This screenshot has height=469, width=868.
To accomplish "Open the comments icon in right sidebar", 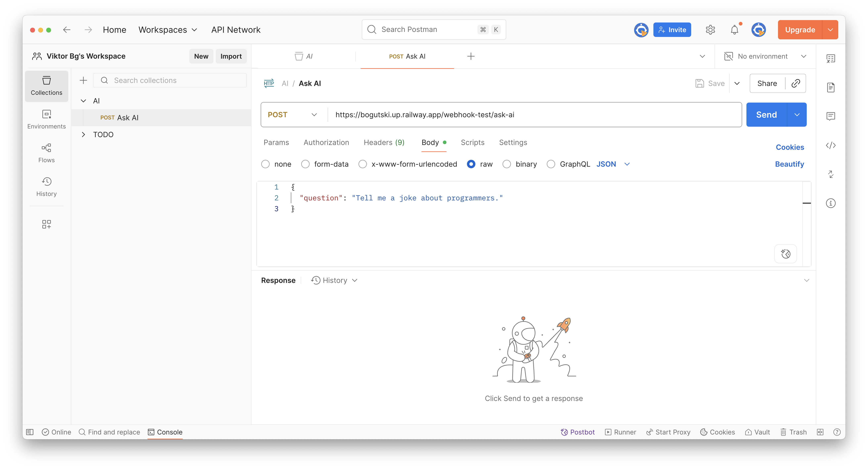I will point(831,116).
